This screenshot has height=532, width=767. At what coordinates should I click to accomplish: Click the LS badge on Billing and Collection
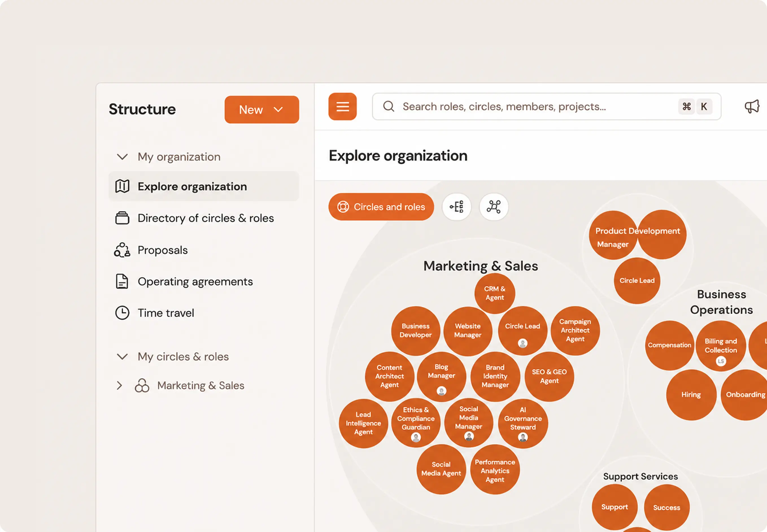click(721, 361)
